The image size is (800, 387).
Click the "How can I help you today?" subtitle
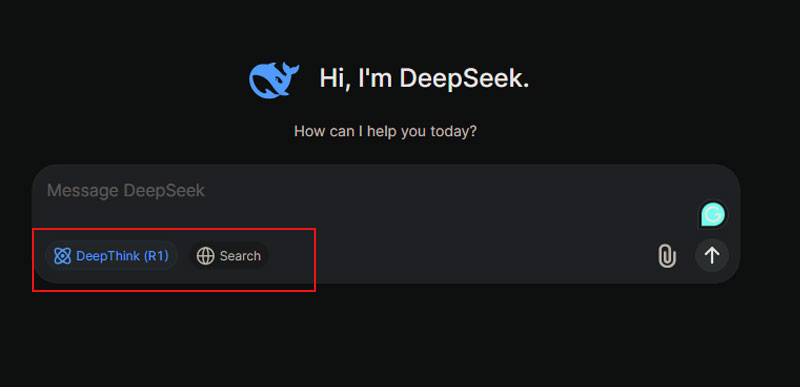tap(385, 132)
